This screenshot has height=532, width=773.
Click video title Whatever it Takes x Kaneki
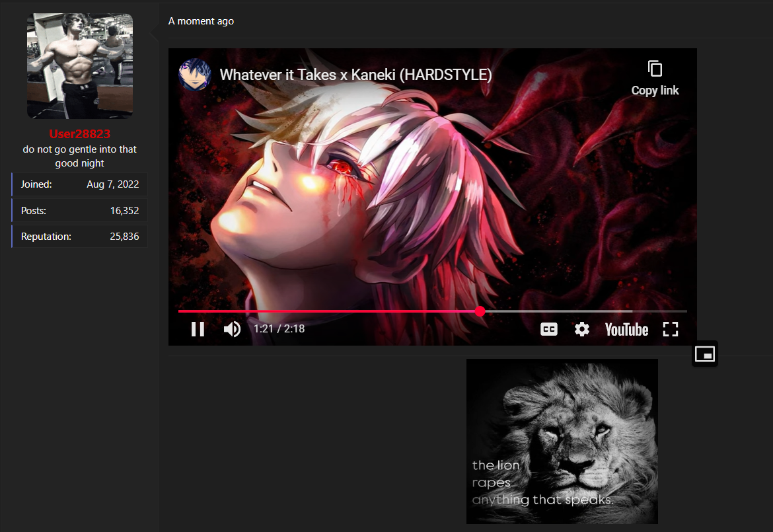(x=355, y=75)
